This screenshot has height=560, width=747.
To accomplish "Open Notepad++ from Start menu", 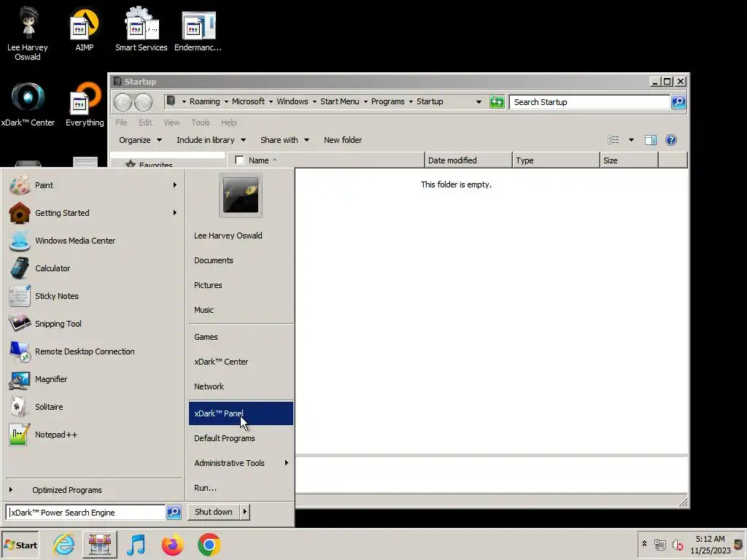I will coord(93,435).
